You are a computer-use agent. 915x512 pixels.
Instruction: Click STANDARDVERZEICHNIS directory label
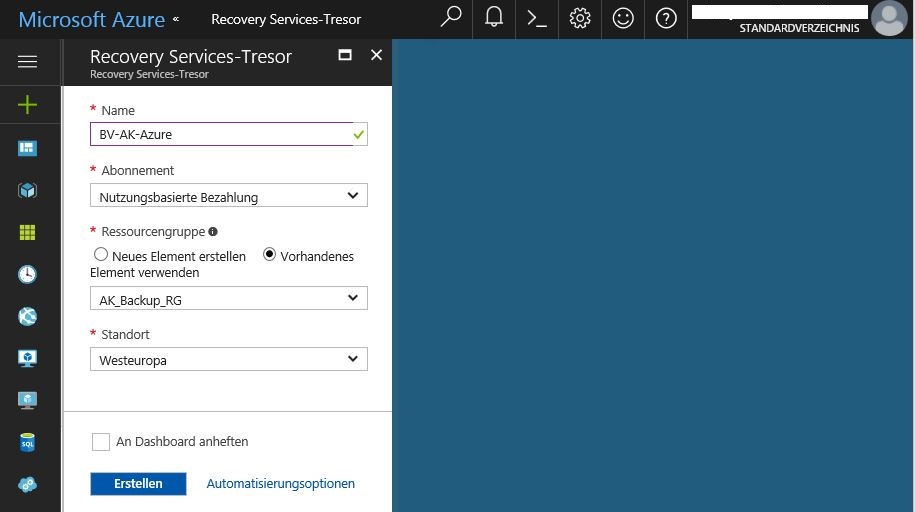[799, 28]
